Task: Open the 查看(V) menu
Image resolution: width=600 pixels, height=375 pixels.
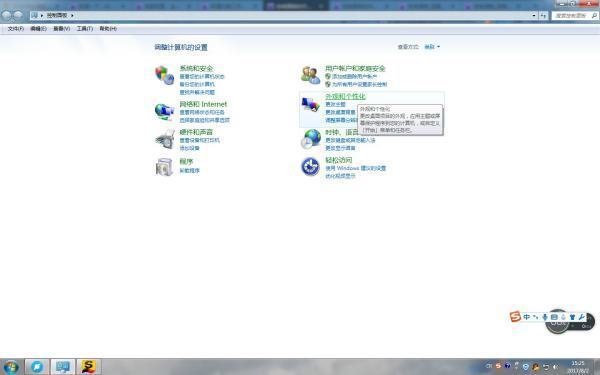Action: 61,29
